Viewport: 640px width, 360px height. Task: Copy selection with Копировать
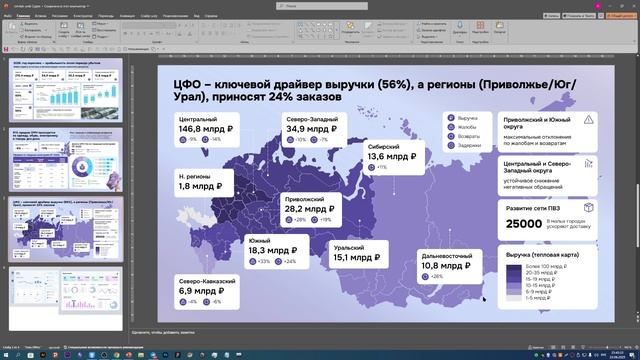[x=31, y=30]
